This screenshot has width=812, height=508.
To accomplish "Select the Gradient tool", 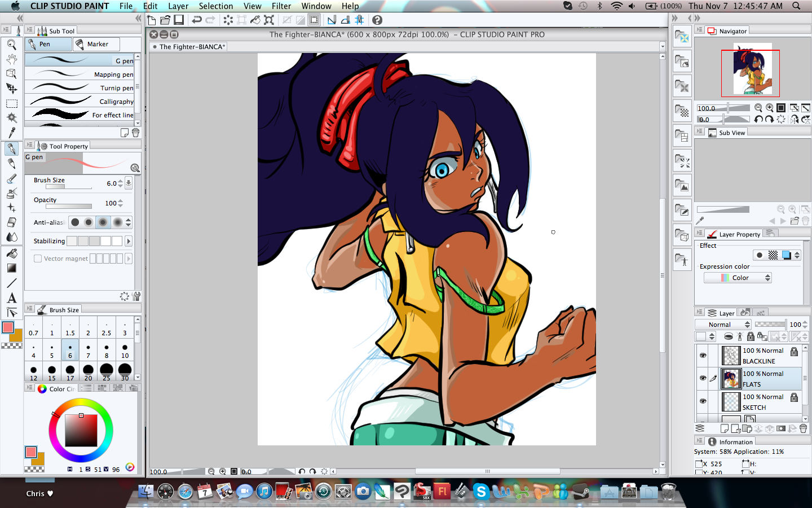I will (11, 268).
